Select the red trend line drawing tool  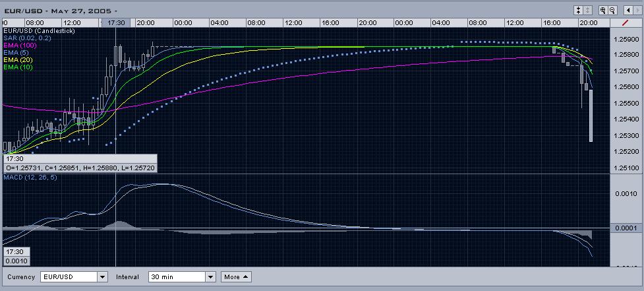pyautogui.click(x=626, y=22)
